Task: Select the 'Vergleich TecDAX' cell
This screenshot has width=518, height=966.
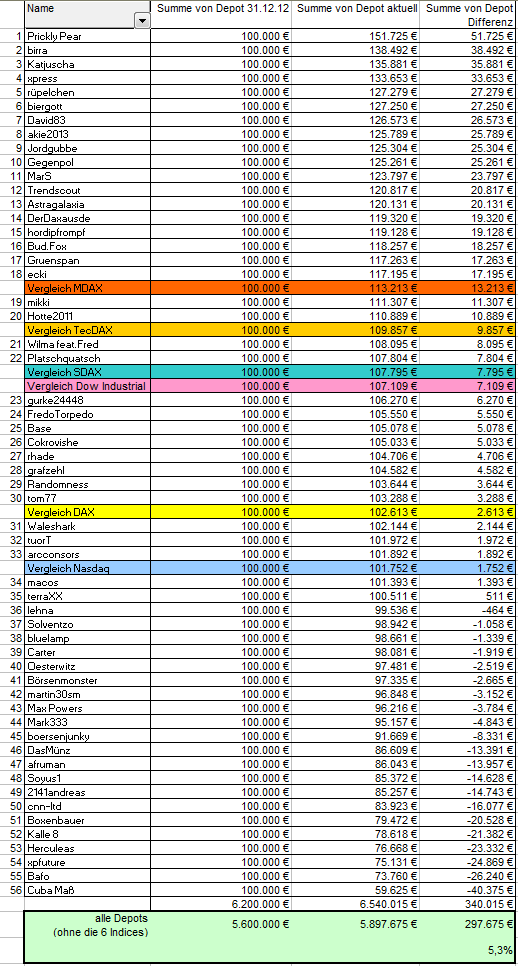Action: [x=87, y=330]
